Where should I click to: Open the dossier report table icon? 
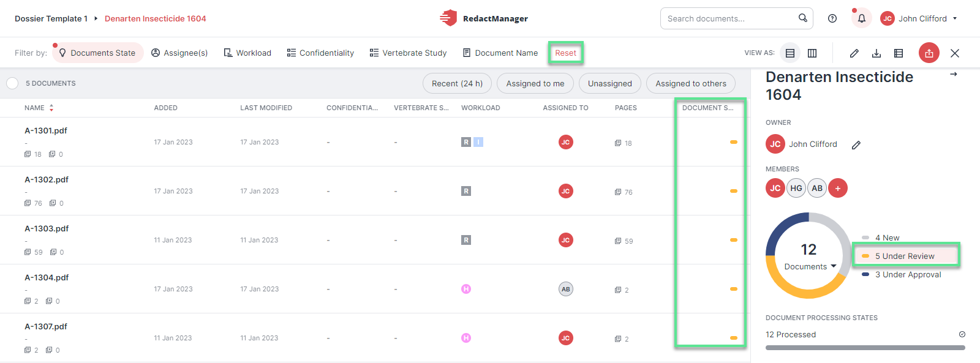pos(899,53)
